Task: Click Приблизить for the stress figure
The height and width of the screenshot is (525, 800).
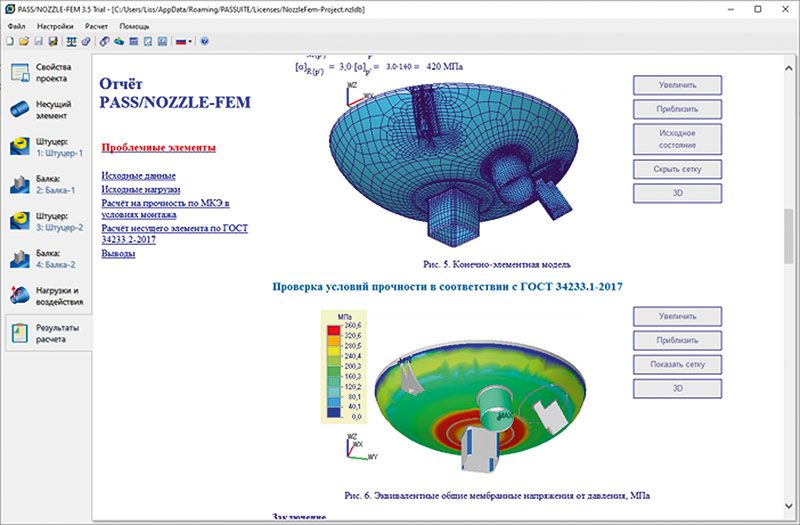Action: (x=678, y=340)
